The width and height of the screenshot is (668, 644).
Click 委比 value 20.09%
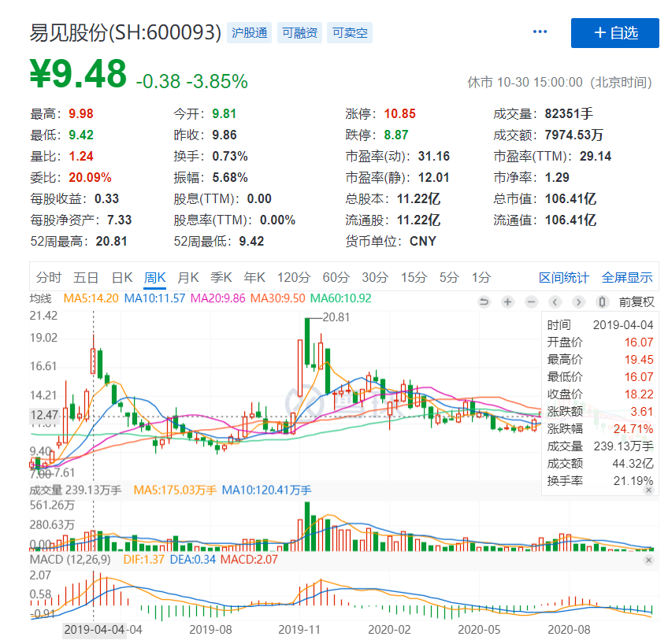pos(90,178)
